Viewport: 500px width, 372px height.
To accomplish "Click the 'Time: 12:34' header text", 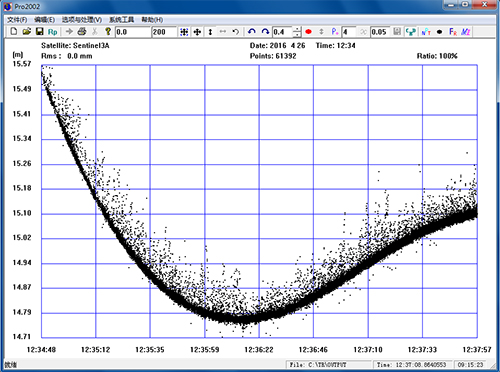I will point(335,46).
